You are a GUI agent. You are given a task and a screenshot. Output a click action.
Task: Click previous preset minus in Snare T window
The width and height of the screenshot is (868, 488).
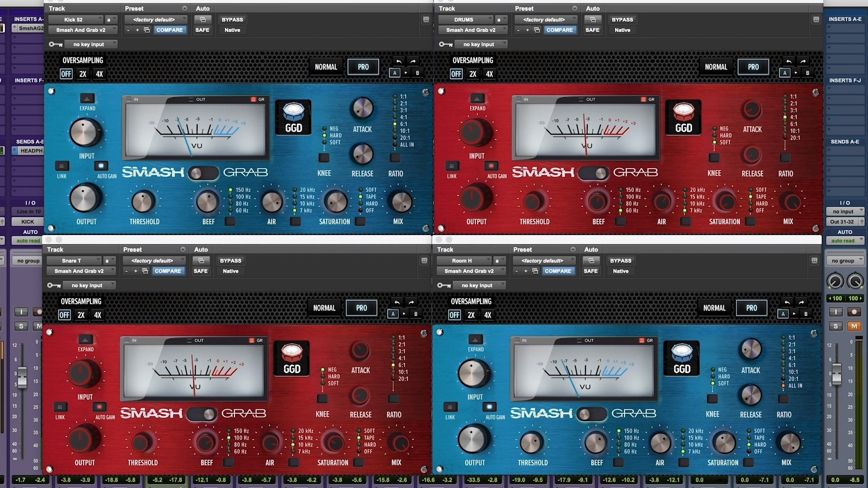[127, 271]
